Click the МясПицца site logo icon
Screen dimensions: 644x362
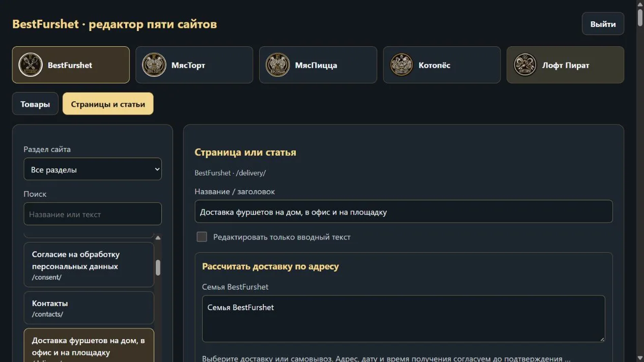[278, 65]
